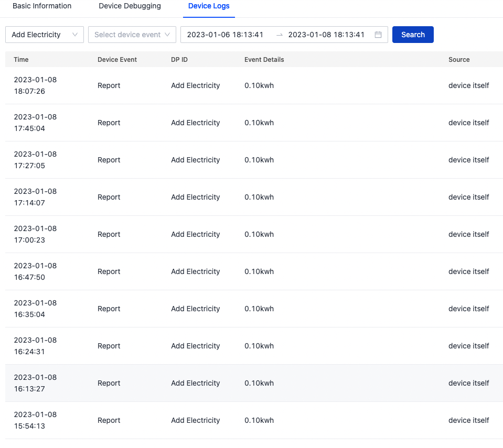
Task: Select the 17:14:07 timestamp cell
Action: click(x=35, y=197)
